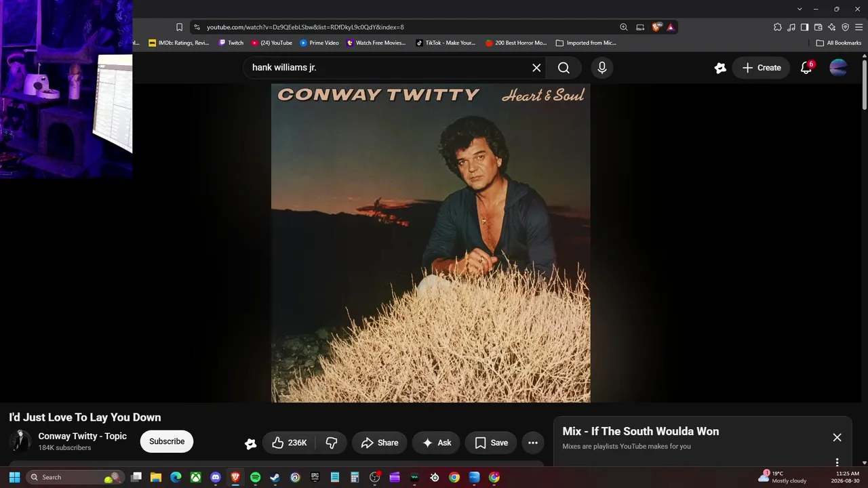This screenshot has height=488, width=868.
Task: Open the 200 Best Horror Mo... bookmark
Action: coord(516,43)
